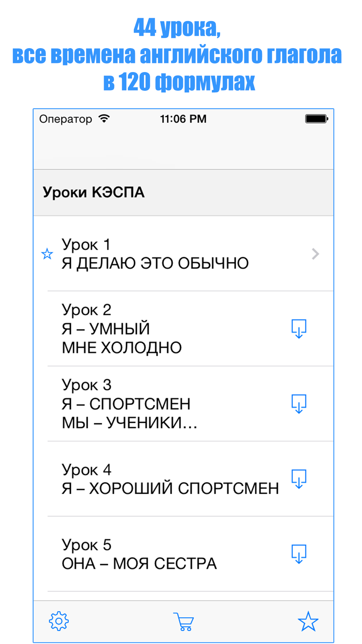
Task: Download Урок 3 via its download icon
Action: tap(299, 403)
